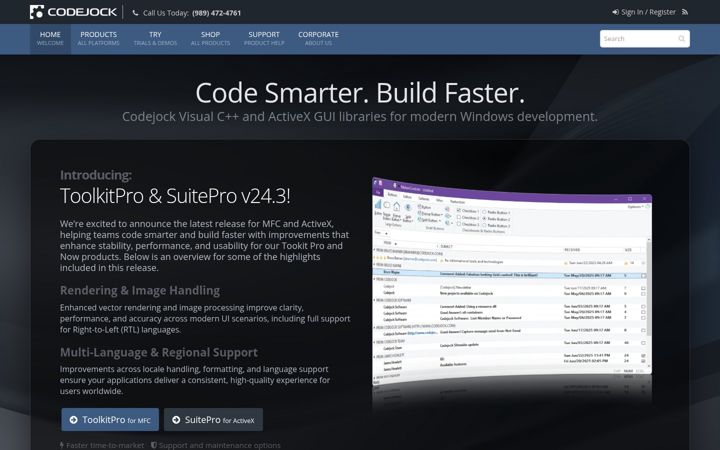The image size is (720, 450).
Task: Click the Introducing: label
Action: coord(96,175)
